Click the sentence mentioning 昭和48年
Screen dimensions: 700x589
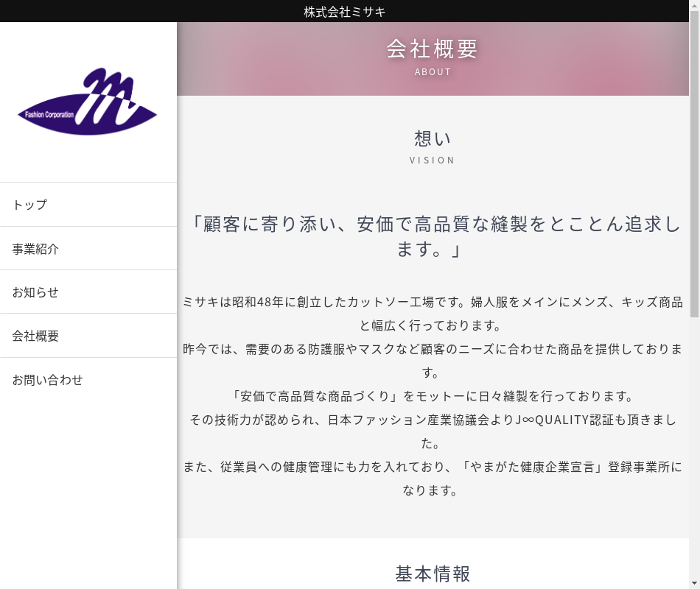click(433, 302)
